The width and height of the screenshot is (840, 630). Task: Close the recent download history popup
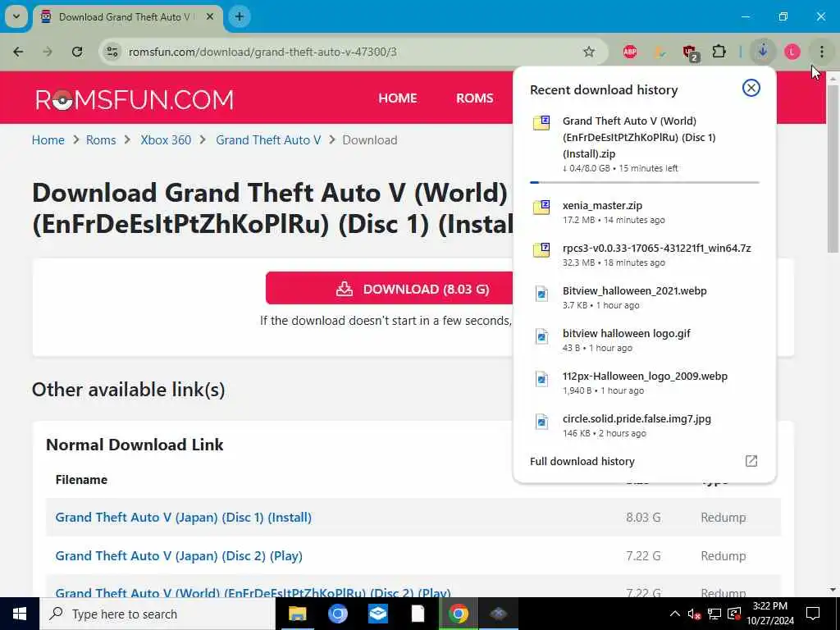751,88
